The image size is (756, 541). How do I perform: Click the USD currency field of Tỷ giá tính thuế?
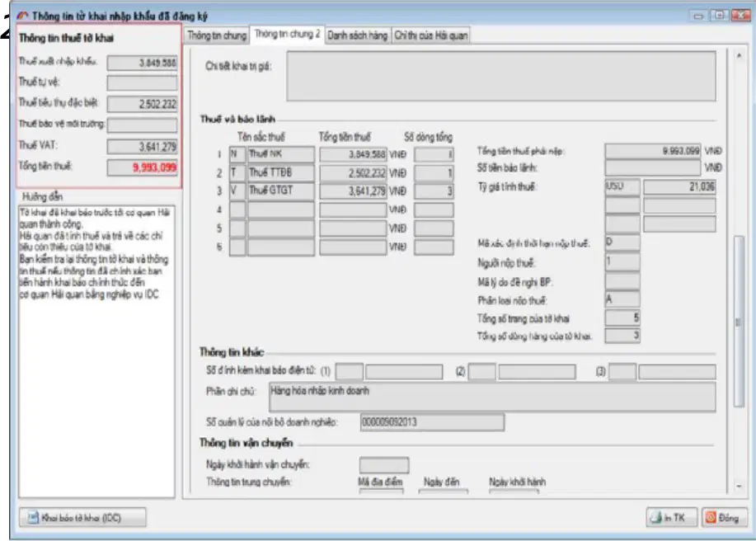pos(622,186)
